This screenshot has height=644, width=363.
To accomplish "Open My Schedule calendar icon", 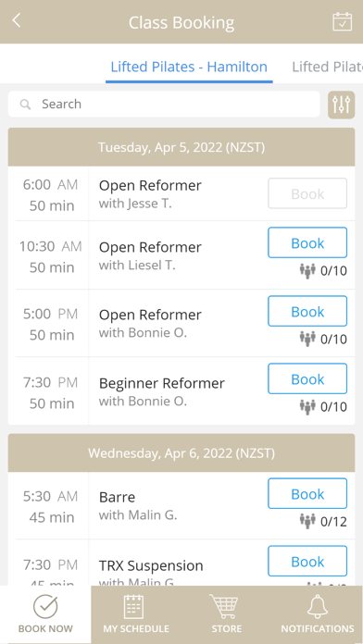I will point(134,607).
